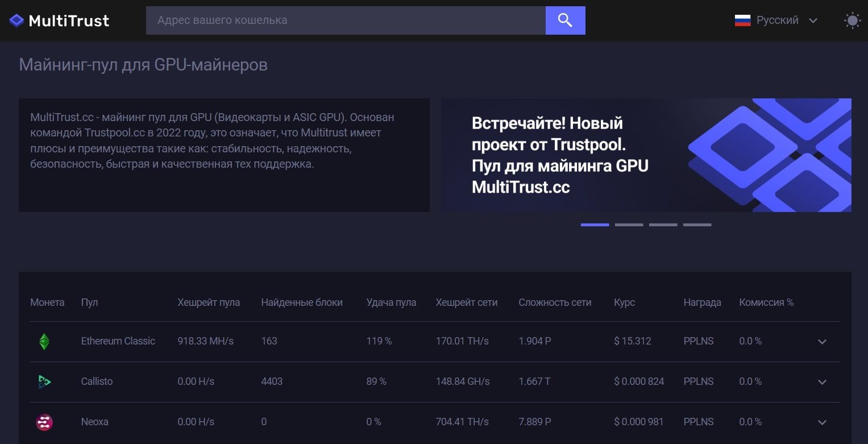Screen dimensions: 868x444
Task: Click the Награда column header
Action: [702, 302]
